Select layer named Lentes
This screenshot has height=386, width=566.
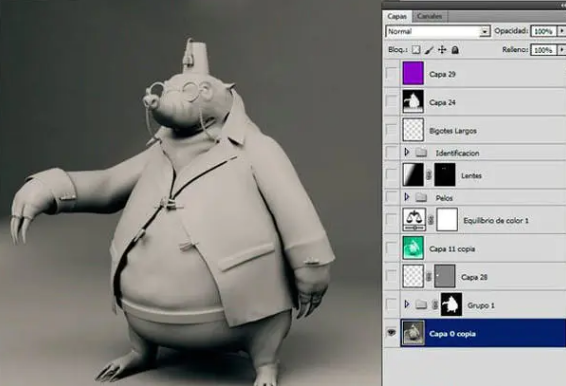(471, 176)
